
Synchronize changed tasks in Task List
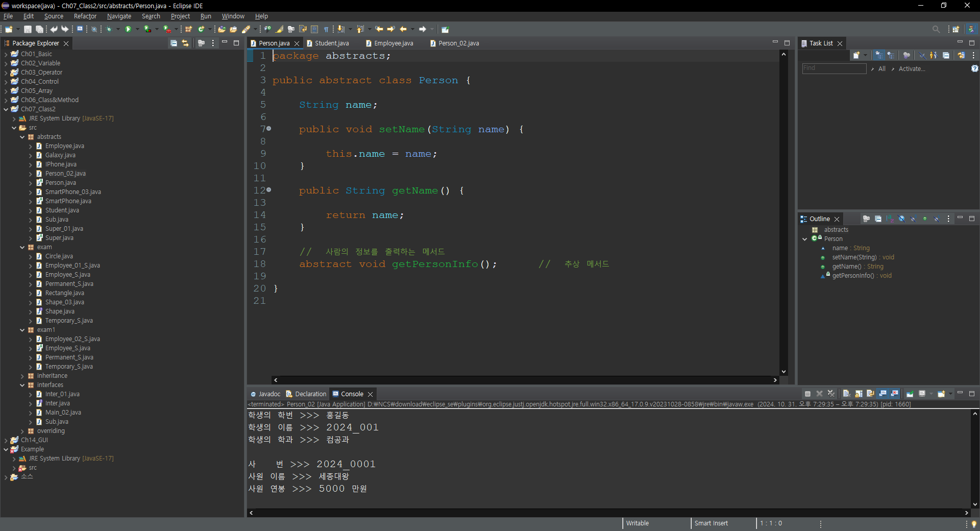coord(961,56)
